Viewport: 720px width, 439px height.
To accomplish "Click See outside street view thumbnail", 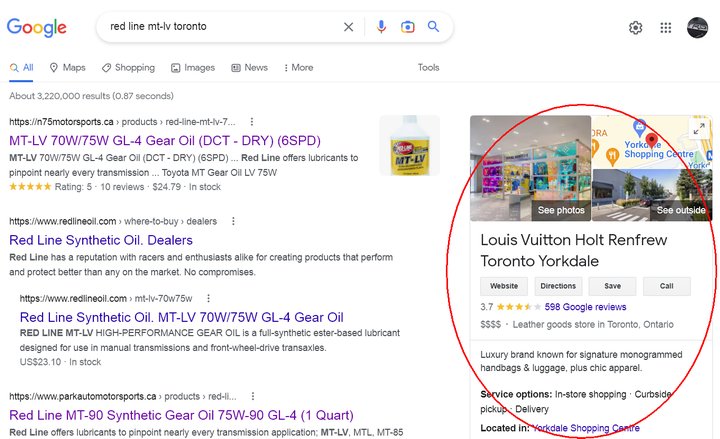I will point(652,195).
